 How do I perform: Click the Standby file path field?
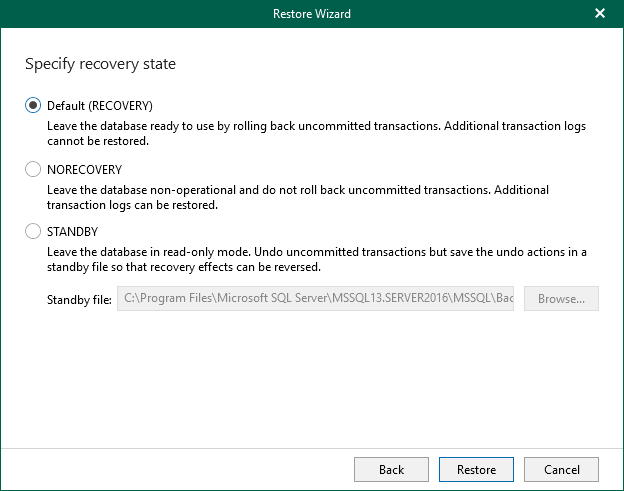tap(315, 298)
